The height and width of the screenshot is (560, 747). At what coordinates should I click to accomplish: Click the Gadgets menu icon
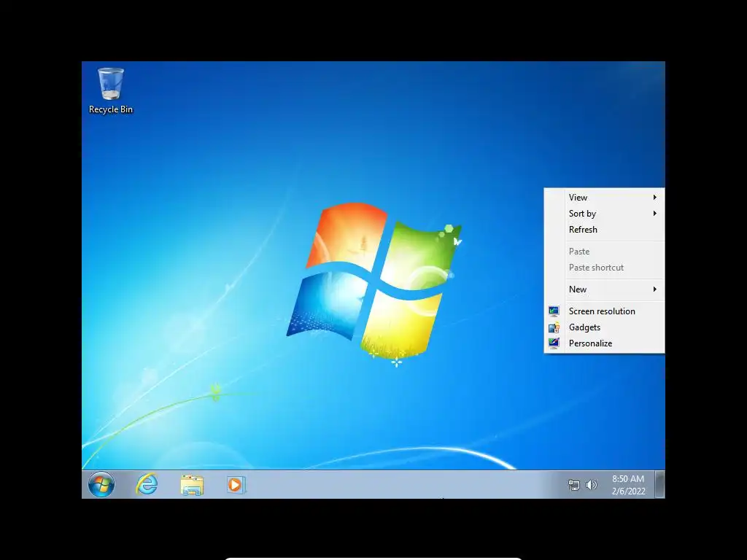[x=554, y=327]
